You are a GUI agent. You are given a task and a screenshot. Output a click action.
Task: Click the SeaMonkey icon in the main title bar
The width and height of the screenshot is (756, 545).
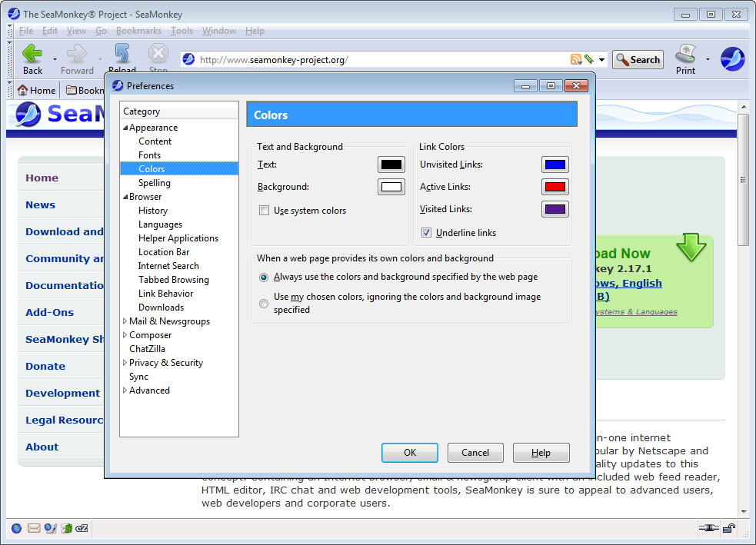tap(14, 14)
